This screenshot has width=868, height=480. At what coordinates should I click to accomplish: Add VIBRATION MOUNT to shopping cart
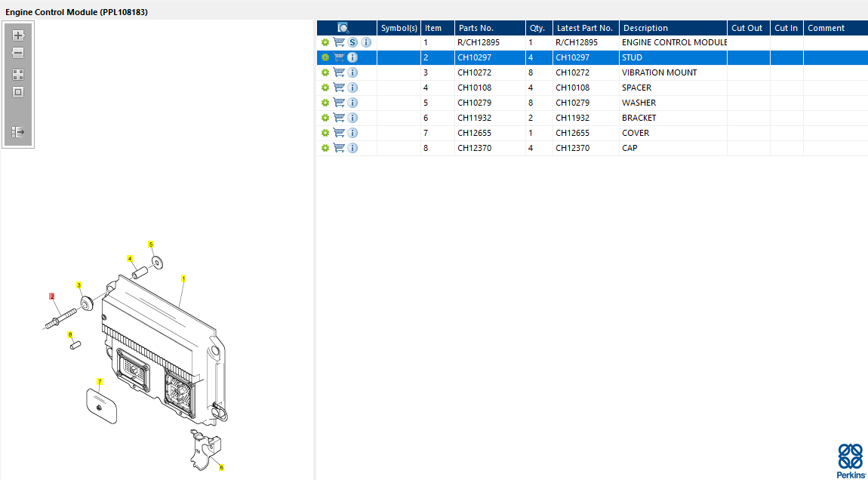pos(339,72)
